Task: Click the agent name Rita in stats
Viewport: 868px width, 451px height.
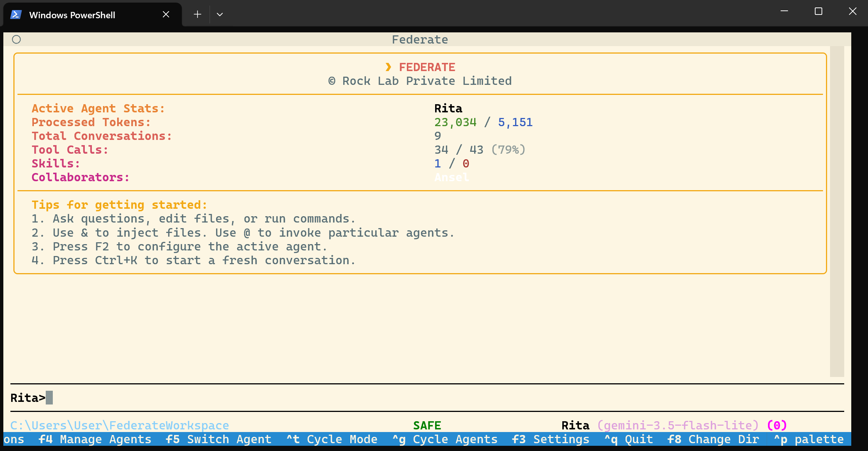Action: (x=448, y=108)
